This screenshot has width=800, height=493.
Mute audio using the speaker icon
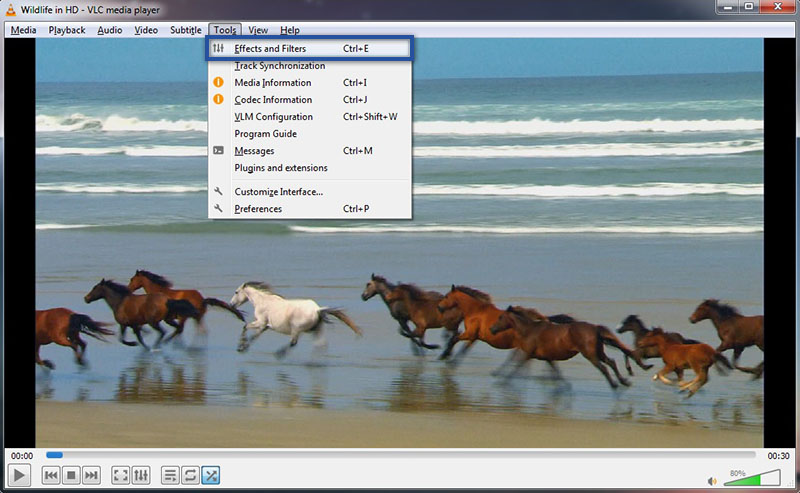point(712,479)
